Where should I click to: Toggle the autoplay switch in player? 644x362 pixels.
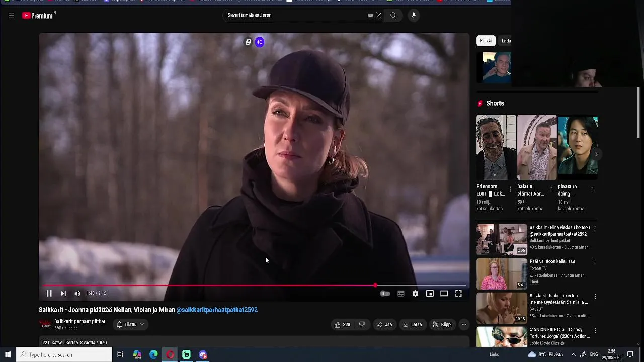click(x=385, y=294)
